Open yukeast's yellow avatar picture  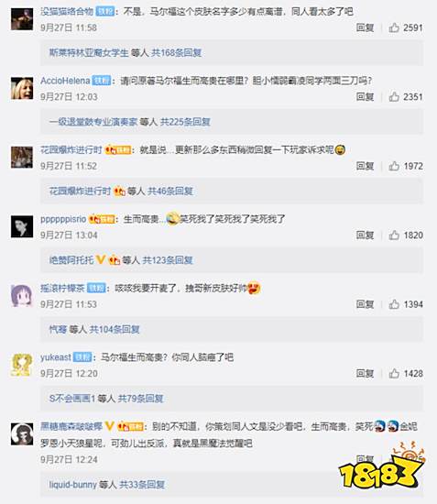(x=22, y=365)
